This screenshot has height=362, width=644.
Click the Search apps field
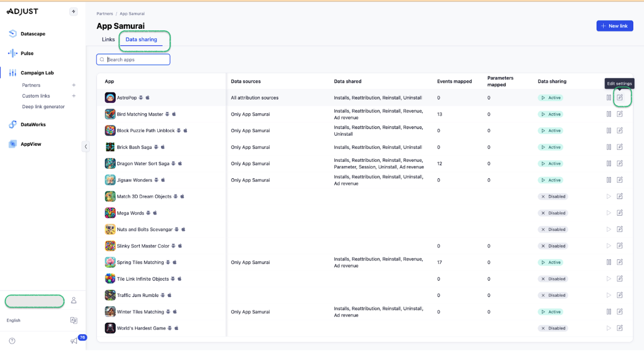tap(133, 59)
